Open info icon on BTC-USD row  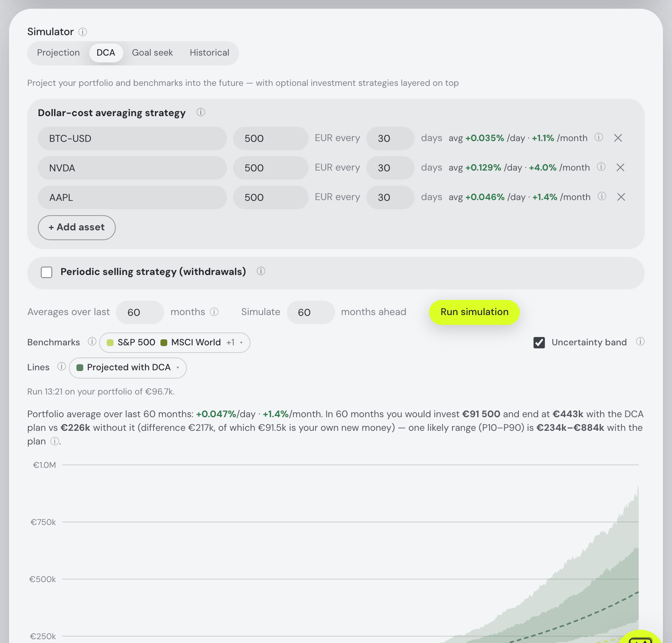pyautogui.click(x=599, y=137)
